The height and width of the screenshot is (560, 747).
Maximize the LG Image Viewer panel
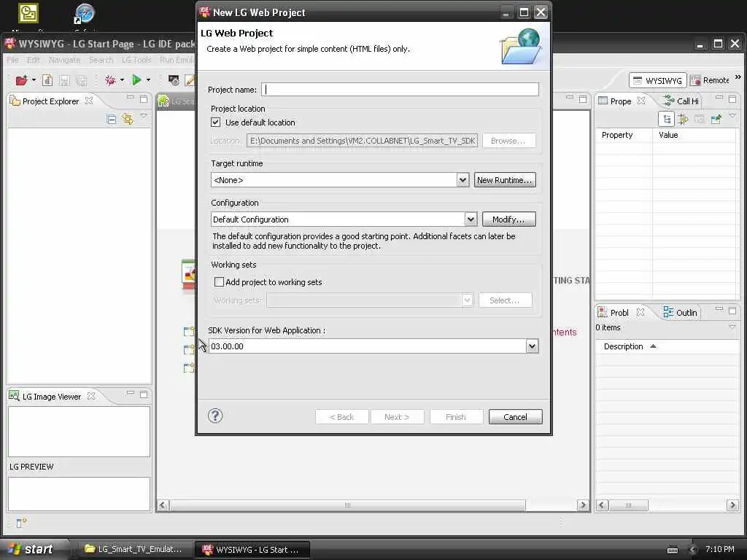click(144, 394)
